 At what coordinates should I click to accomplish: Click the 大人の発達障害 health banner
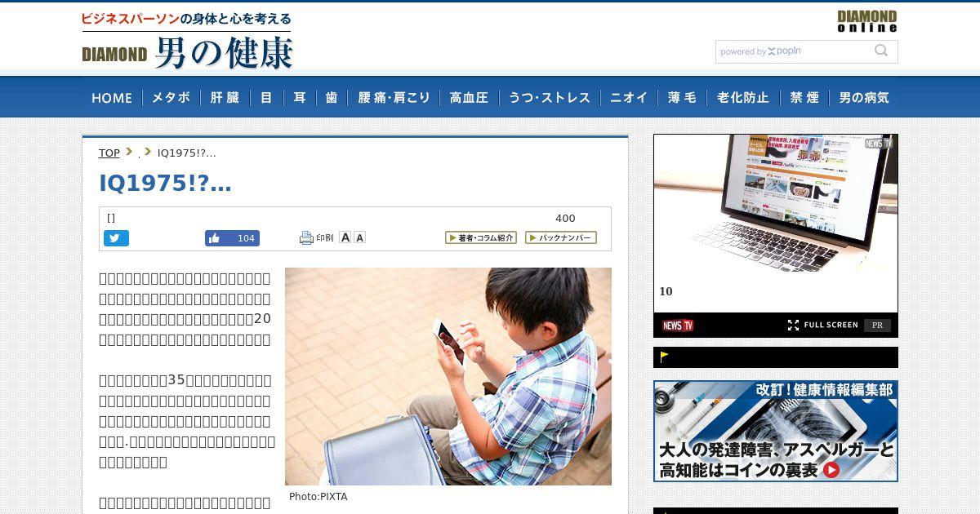[776, 431]
